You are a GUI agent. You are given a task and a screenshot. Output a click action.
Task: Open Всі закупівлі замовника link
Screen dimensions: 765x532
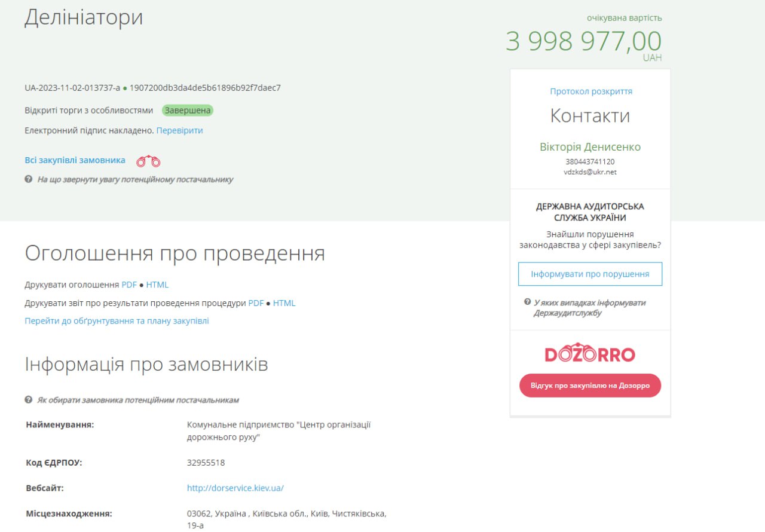click(75, 160)
